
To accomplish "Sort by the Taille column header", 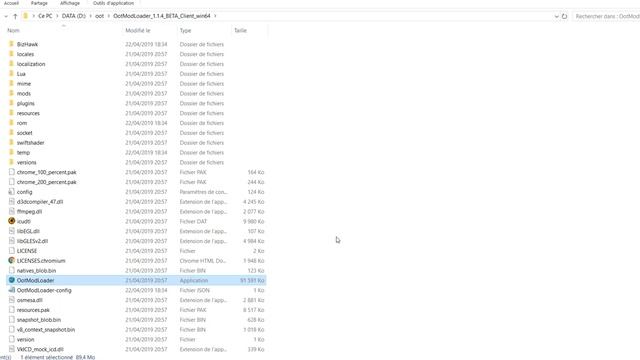I will point(240,31).
